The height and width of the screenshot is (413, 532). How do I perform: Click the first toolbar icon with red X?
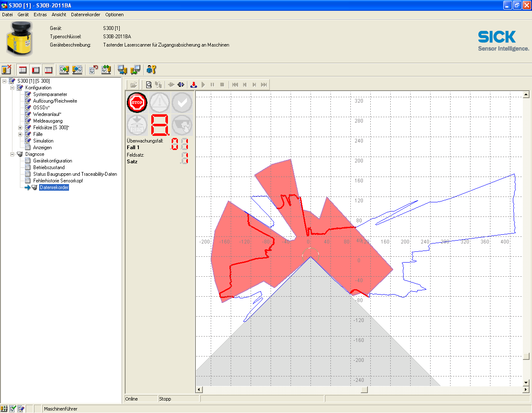(7, 70)
